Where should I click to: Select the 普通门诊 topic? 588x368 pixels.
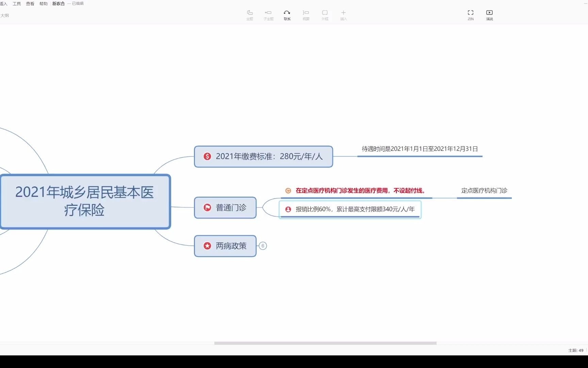tap(225, 208)
